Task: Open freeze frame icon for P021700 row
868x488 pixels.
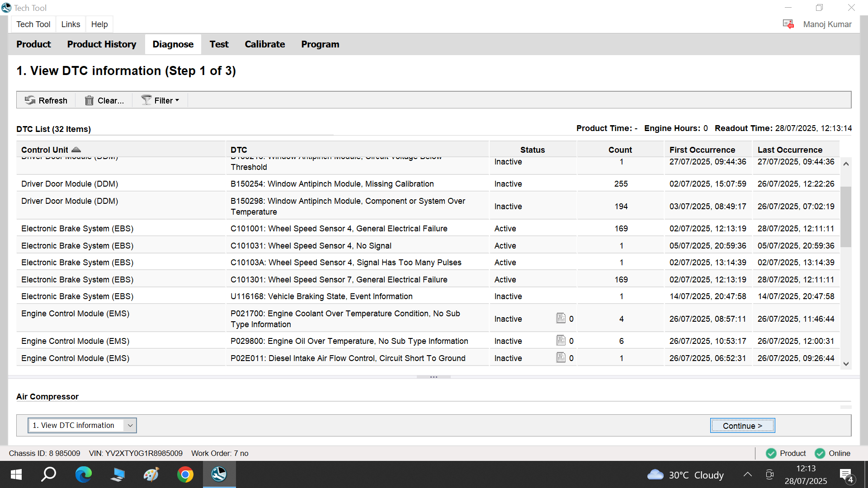Action: pos(561,319)
